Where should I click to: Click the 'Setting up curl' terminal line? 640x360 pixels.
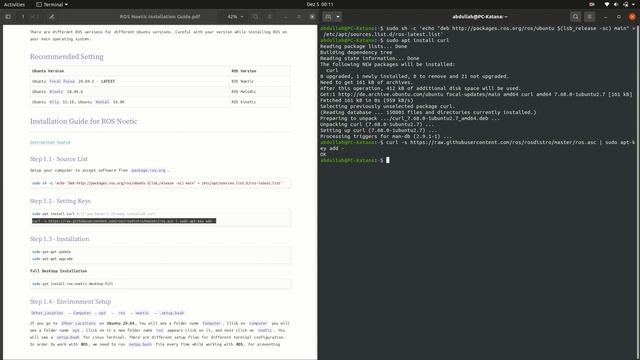click(x=378, y=131)
